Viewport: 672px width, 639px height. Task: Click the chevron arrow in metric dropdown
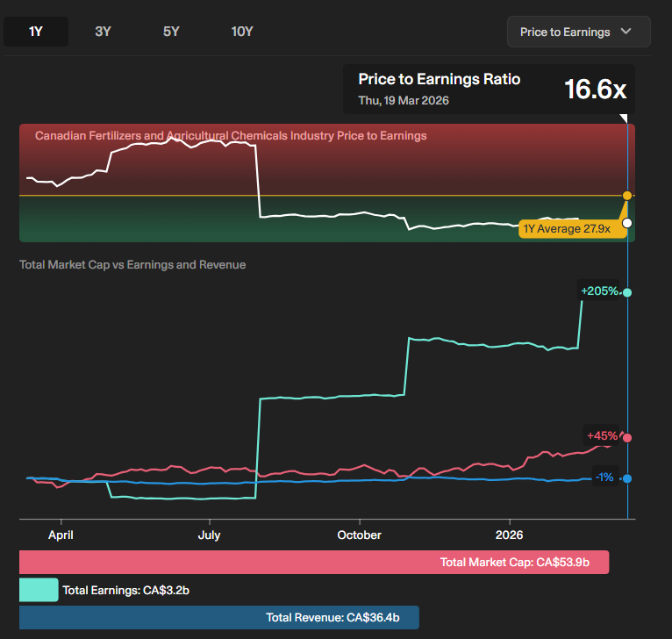click(626, 32)
